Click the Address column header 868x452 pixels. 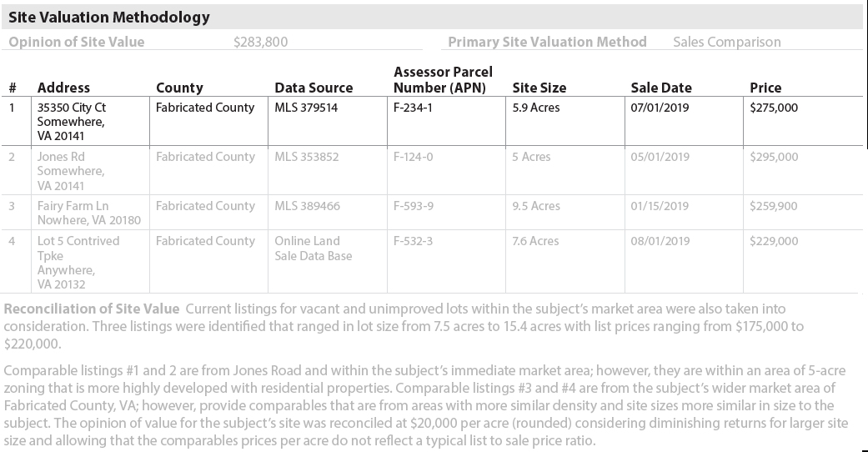[x=63, y=88]
